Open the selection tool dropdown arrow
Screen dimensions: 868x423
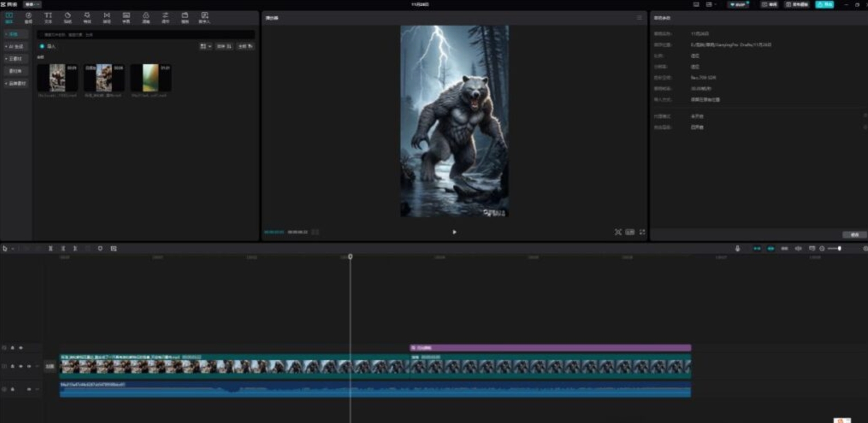[13, 249]
